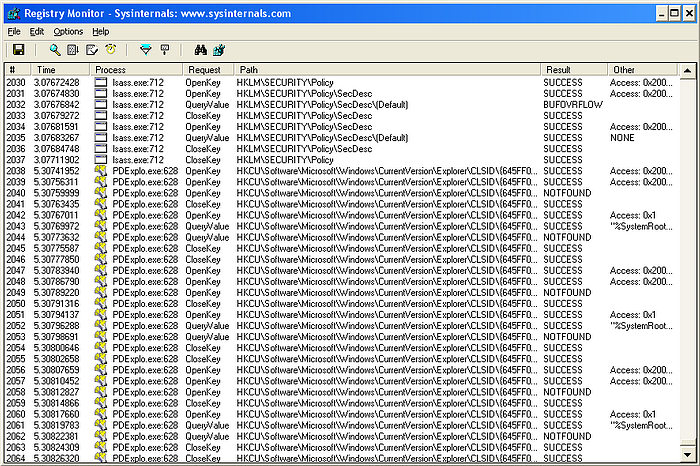Select the lsass.exe:712 text in row 2036
Image resolution: width=700 pixels, height=466 pixels.
tap(138, 149)
